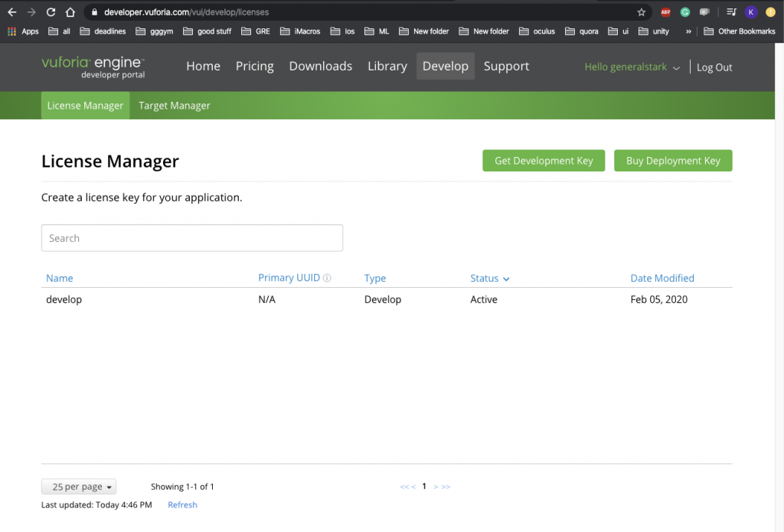Focus the license Search field
Screen dimensions: 784x532
192,238
